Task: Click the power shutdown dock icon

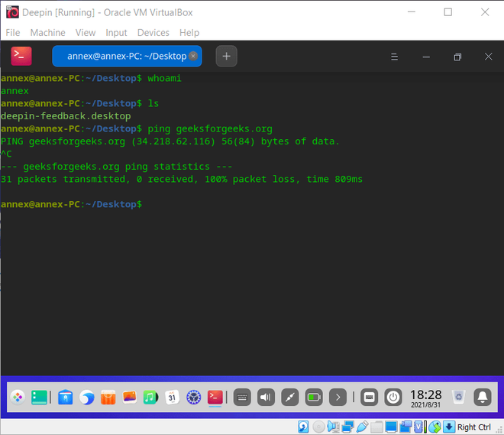Action: 393,398
